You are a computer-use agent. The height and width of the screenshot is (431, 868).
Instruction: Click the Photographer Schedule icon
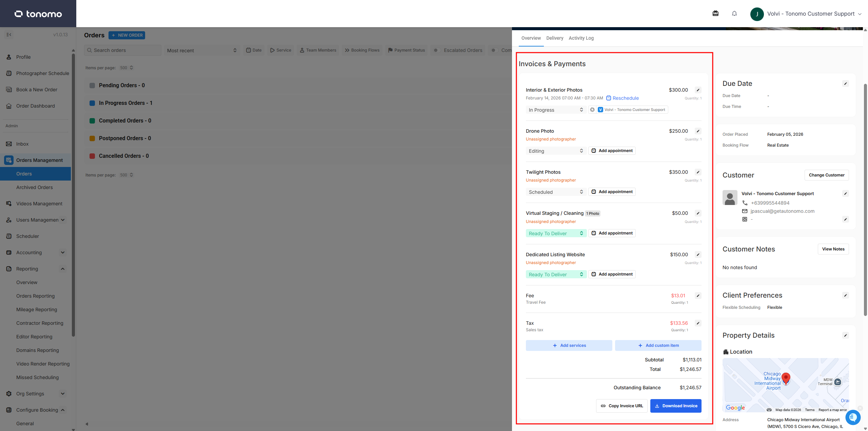[9, 73]
